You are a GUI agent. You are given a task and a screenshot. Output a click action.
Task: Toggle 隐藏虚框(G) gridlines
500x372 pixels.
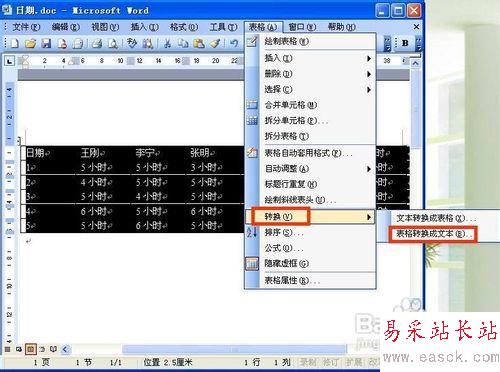(x=310, y=263)
